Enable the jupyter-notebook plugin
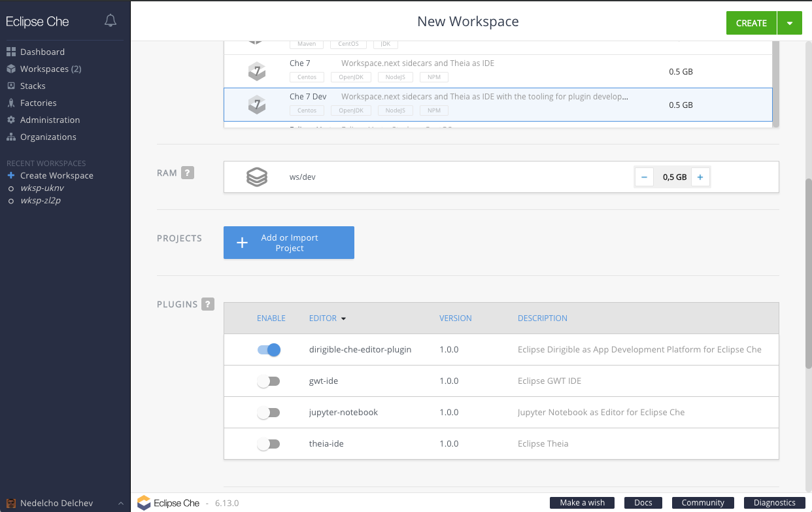 coord(269,413)
